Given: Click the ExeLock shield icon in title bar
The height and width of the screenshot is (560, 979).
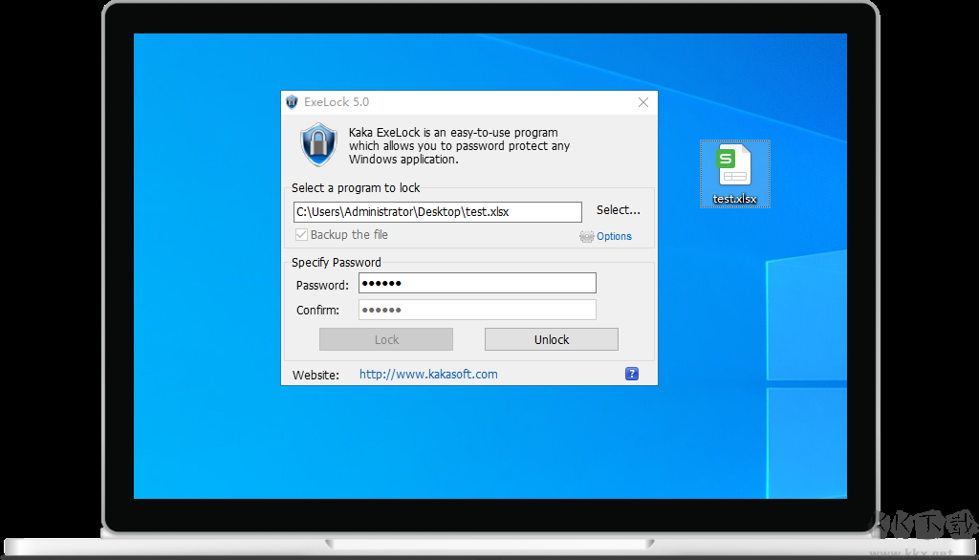Looking at the screenshot, I should 292,102.
